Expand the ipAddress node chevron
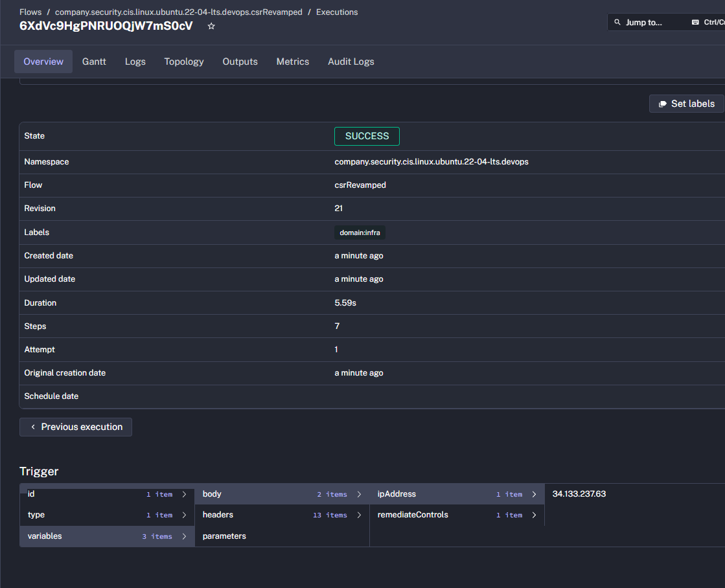Screen dimensions: 725x588 (534, 494)
